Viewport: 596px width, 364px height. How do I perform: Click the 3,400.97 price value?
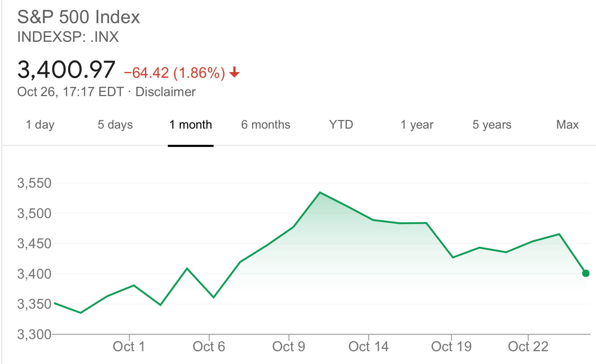click(x=66, y=69)
